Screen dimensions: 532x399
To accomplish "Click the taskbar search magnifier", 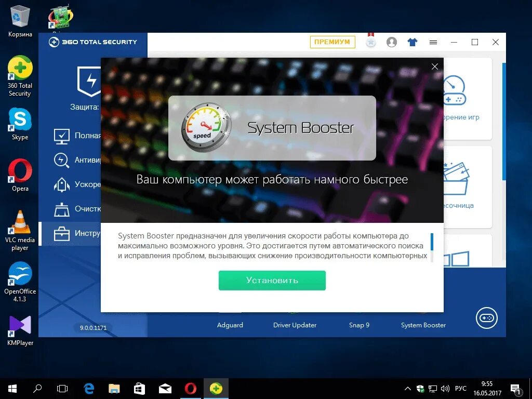I will click(x=37, y=389).
